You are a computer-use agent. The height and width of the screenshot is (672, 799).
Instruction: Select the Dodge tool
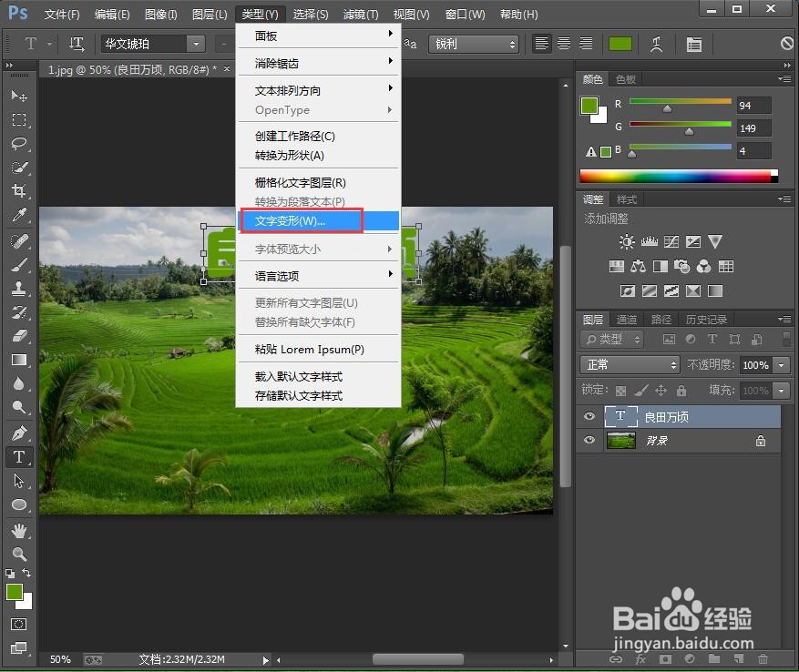[x=19, y=408]
